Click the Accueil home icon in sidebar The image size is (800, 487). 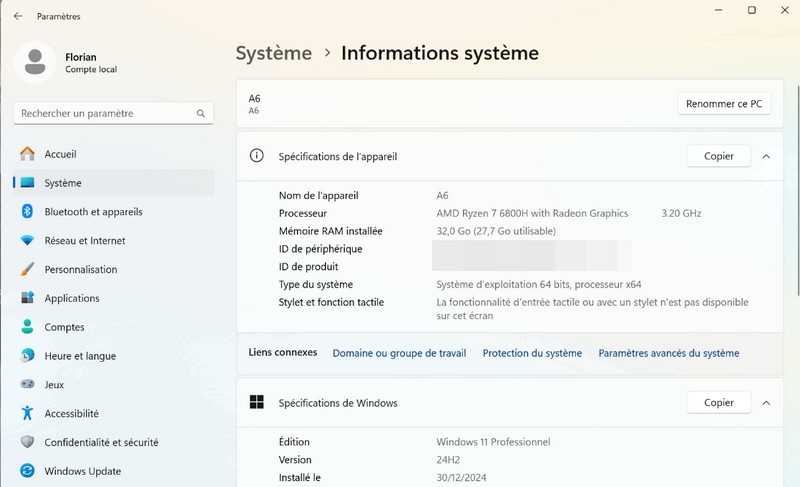[x=27, y=154]
